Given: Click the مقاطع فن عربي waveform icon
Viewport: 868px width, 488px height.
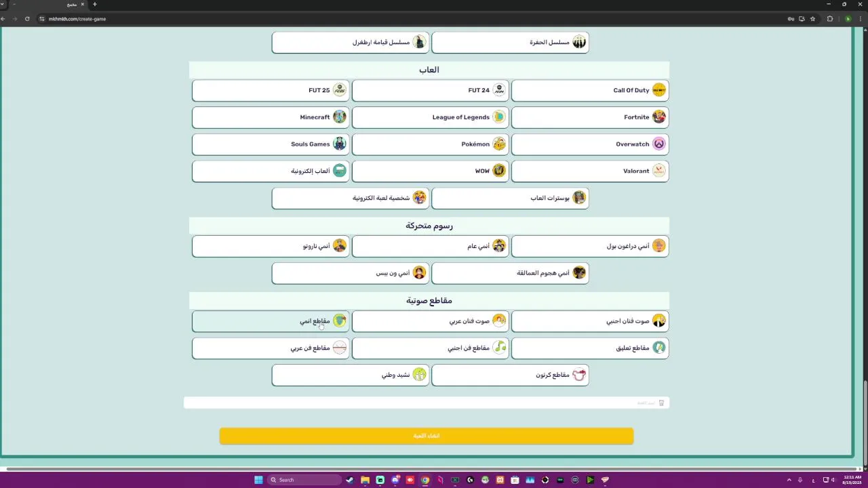Looking at the screenshot, I should 340,348.
